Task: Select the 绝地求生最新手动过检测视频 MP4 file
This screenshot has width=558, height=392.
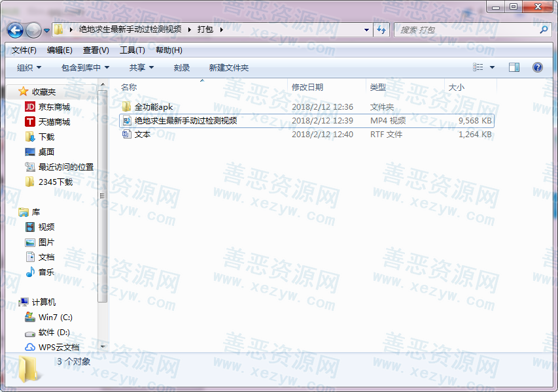Action: [x=185, y=120]
